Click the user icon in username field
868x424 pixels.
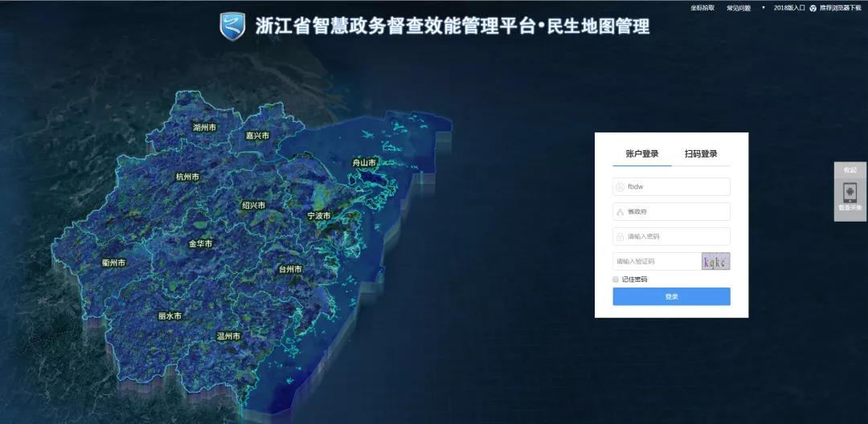coord(620,187)
